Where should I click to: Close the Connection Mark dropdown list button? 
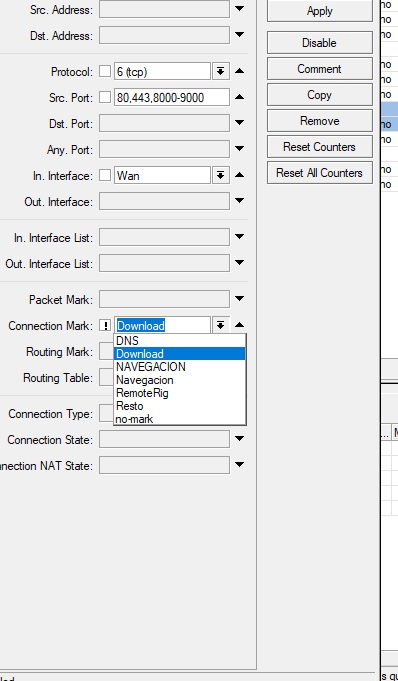221,325
